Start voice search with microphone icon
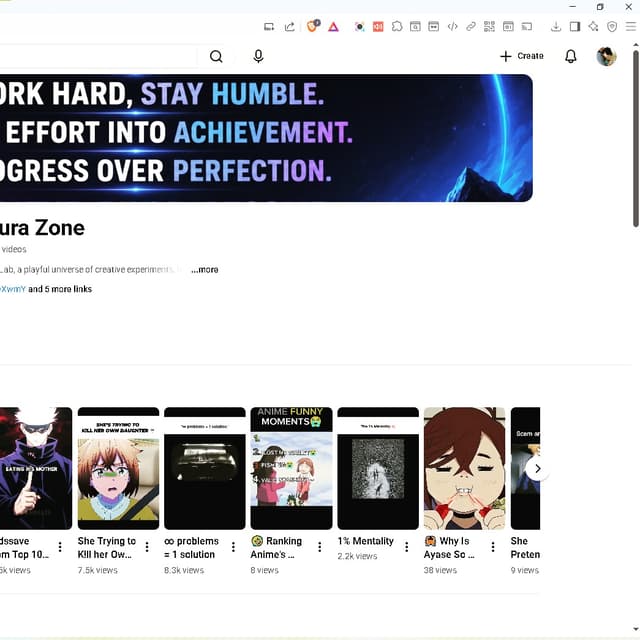Screen dimensions: 640x640 (258, 56)
